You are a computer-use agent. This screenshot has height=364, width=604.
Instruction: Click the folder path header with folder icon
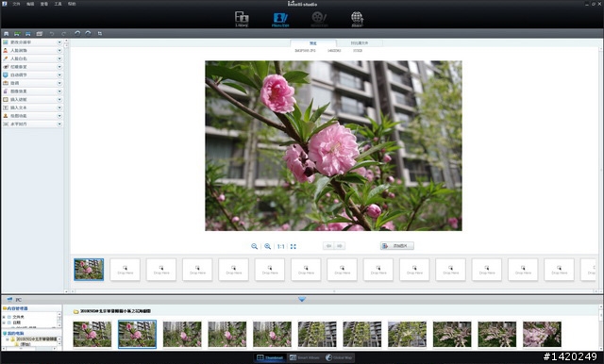point(112,311)
